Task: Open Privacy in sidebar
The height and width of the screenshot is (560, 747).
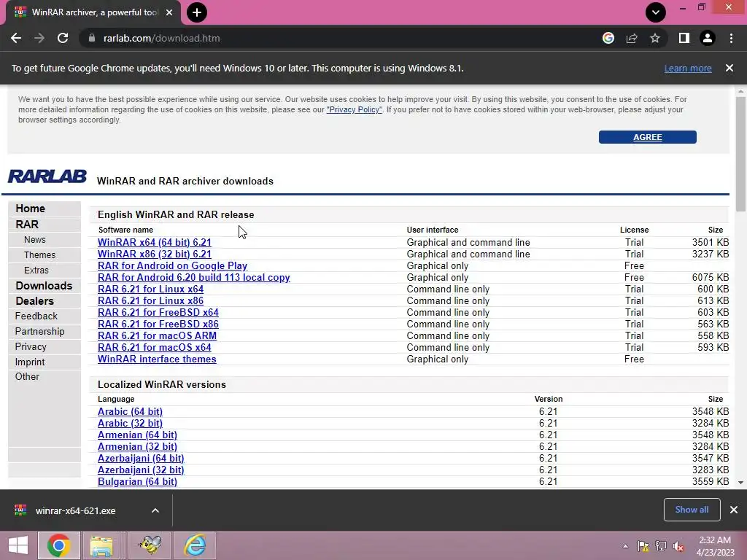Action: 31,346
